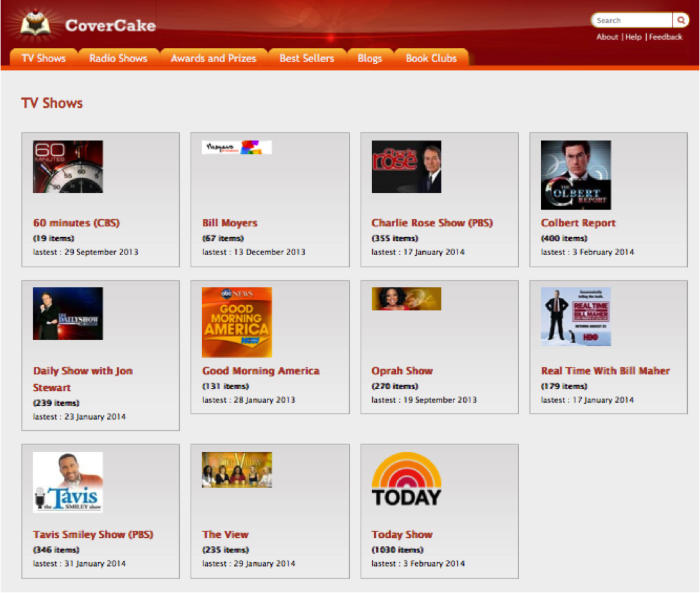Click the lastest 31 January 2014 date

79,564
